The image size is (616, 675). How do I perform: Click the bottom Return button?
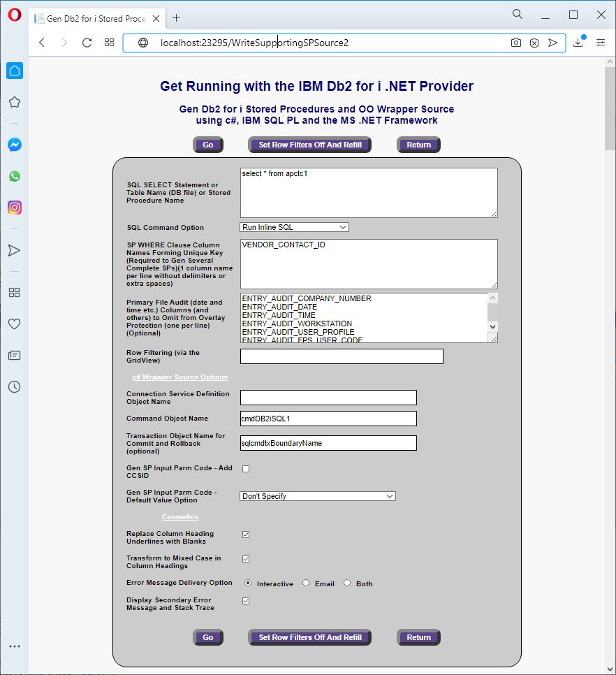click(418, 637)
